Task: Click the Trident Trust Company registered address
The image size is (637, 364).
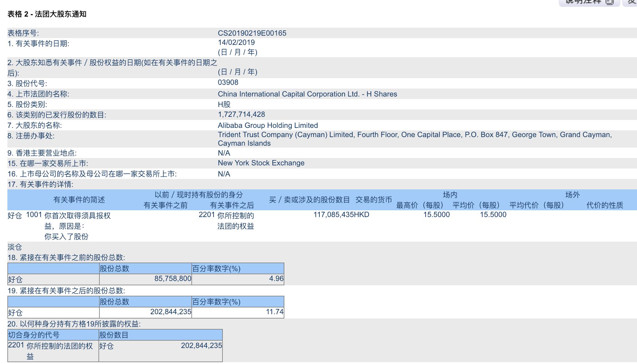Action: (x=415, y=135)
